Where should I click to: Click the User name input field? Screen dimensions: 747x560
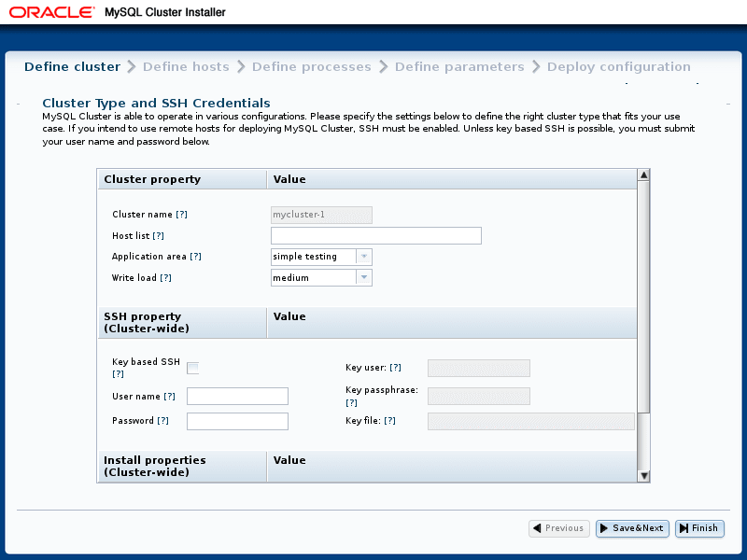pyautogui.click(x=237, y=396)
